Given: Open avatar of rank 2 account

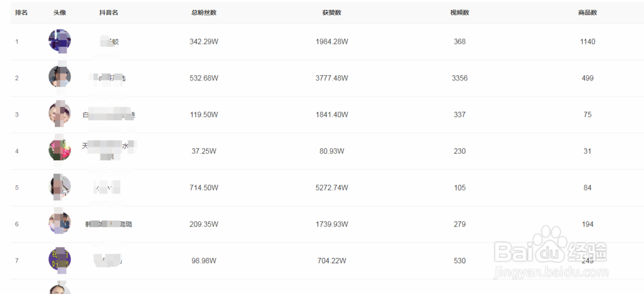Looking at the screenshot, I should 59,77.
